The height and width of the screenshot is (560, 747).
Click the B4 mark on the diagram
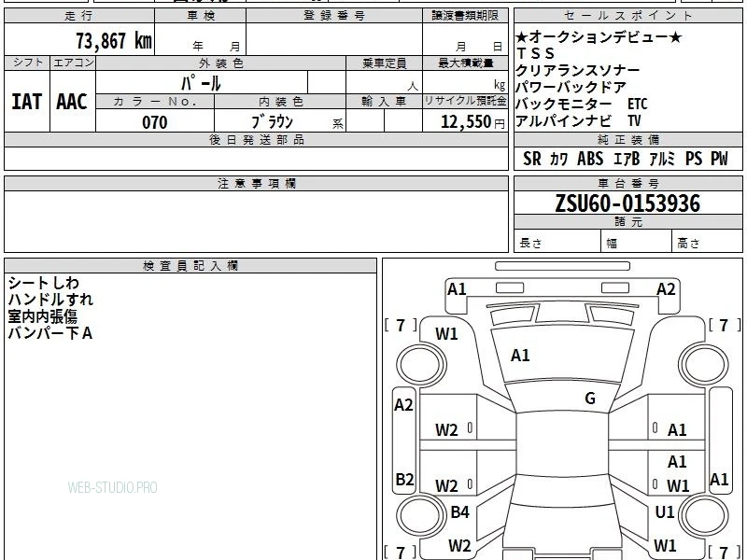point(459,511)
